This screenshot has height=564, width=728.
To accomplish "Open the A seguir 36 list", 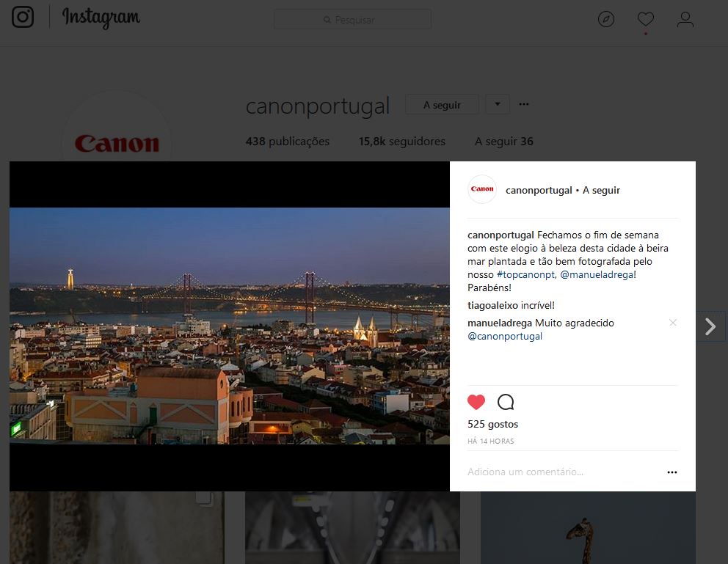I will click(x=503, y=141).
